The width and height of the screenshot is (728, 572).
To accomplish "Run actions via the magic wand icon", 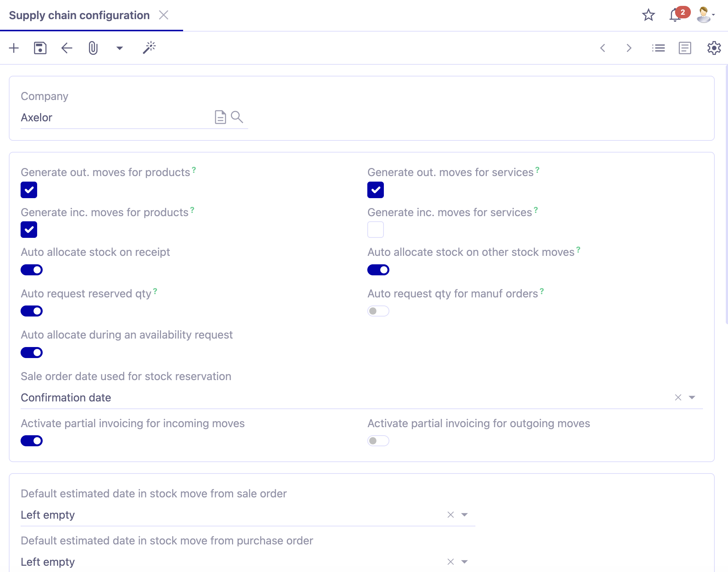I will 149,48.
